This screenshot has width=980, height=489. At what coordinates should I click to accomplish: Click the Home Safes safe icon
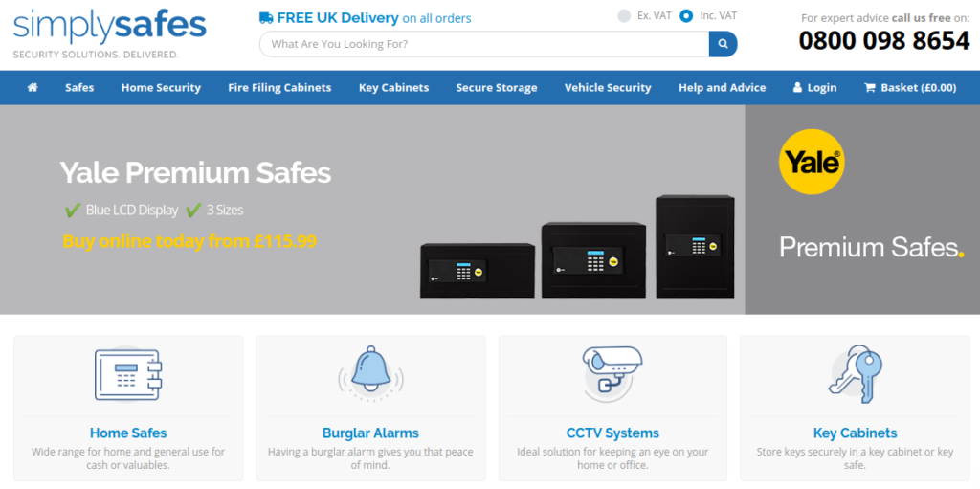[x=128, y=374]
